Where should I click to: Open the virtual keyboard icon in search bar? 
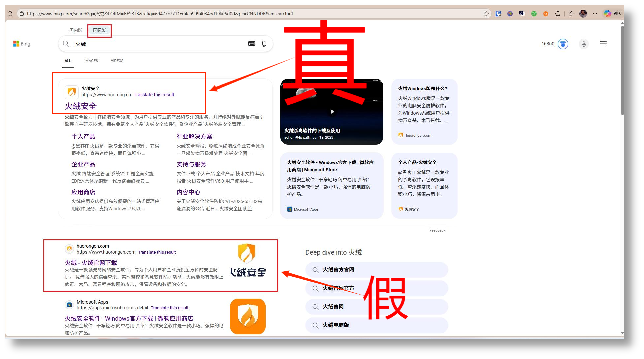point(251,43)
